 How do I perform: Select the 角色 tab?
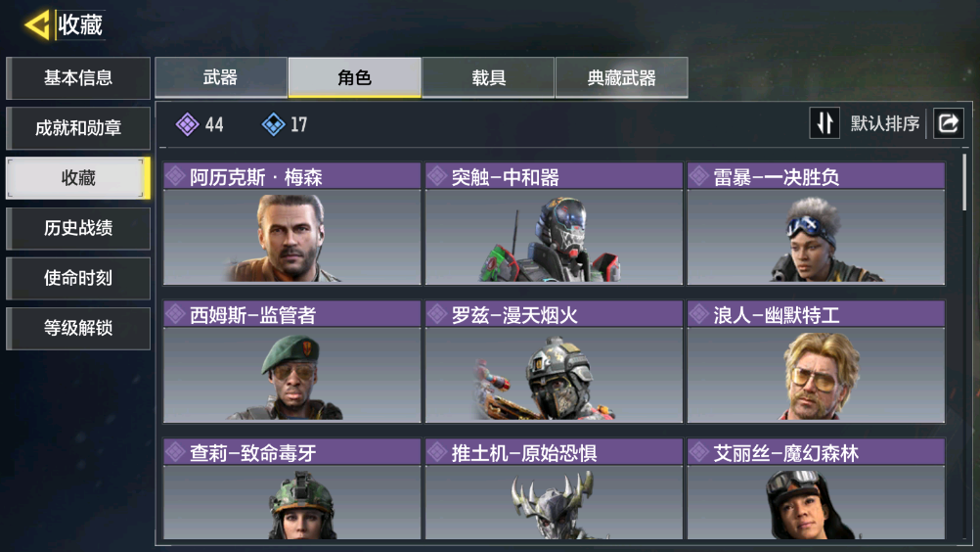pyautogui.click(x=354, y=77)
